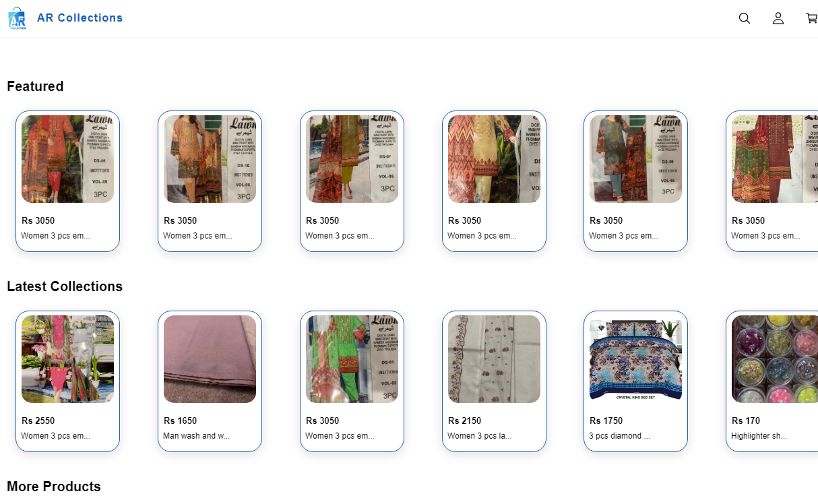818x504 pixels.
Task: Click the 'Man wash and w...' product title
Action: 196,436
